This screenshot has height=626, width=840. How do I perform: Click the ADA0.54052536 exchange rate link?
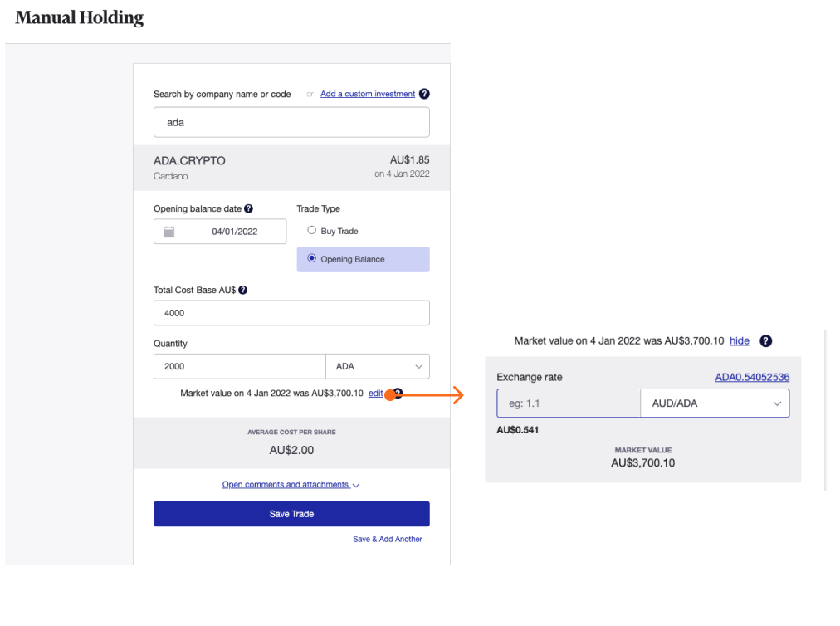(x=752, y=378)
